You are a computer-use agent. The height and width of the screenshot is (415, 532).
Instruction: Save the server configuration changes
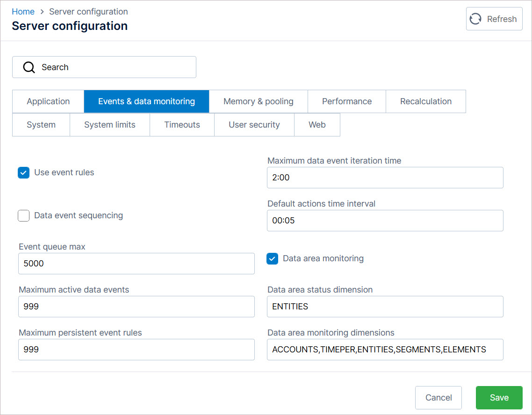pyautogui.click(x=499, y=397)
